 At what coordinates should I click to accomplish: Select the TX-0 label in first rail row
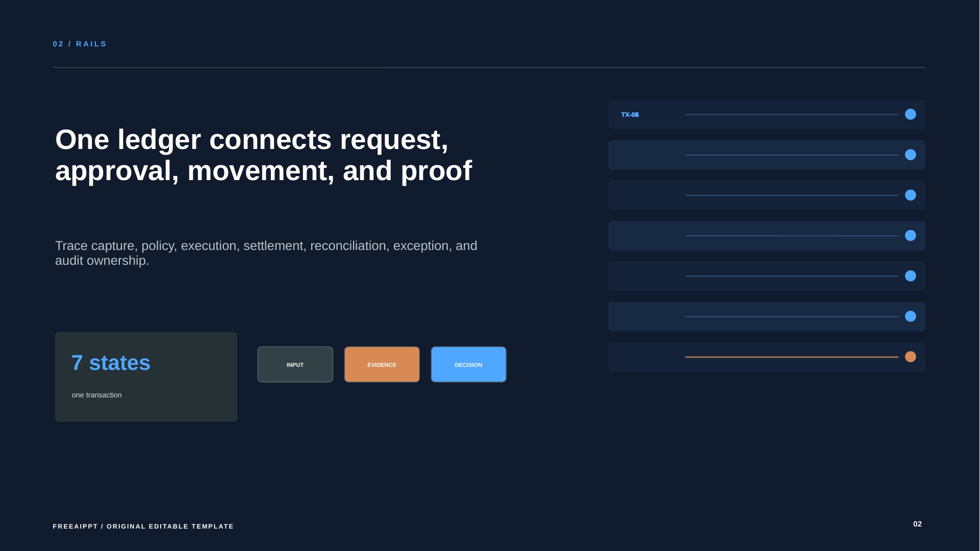(630, 115)
